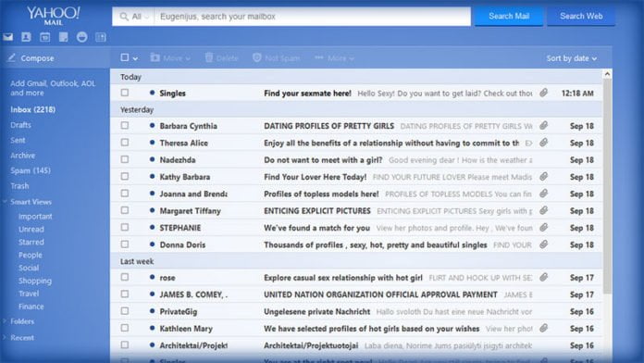Open the Drafts folder
Viewport: 644px width, 363px height.
coord(20,125)
